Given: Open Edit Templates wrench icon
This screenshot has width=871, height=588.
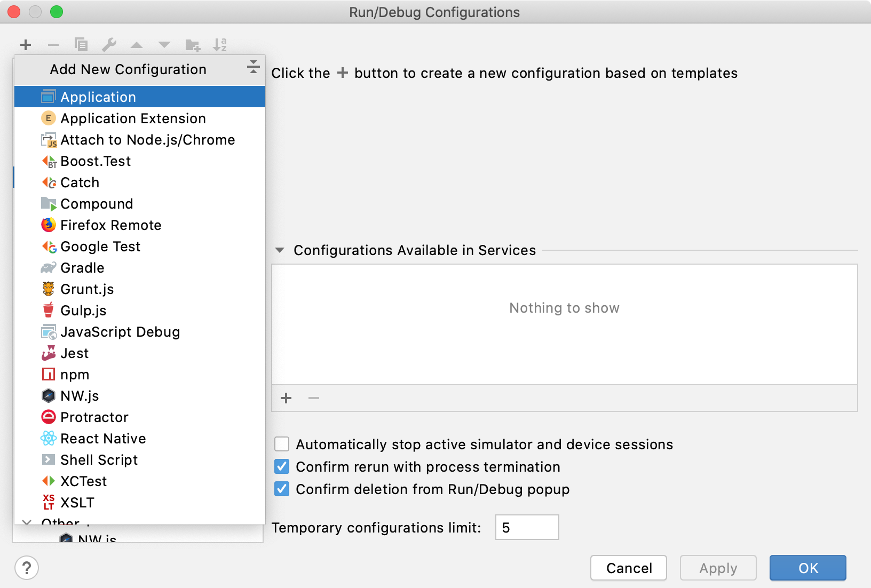Looking at the screenshot, I should click(109, 45).
